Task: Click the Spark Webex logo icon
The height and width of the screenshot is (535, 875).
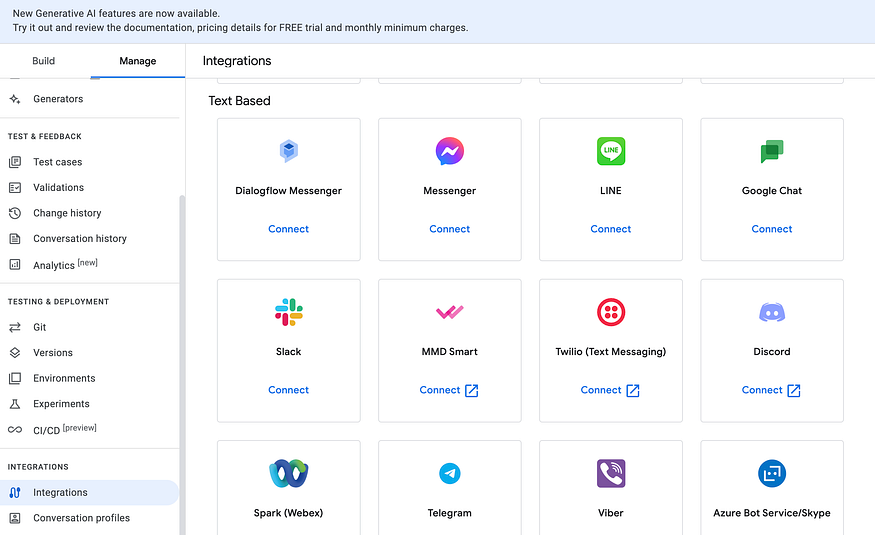Action: pyautogui.click(x=289, y=473)
